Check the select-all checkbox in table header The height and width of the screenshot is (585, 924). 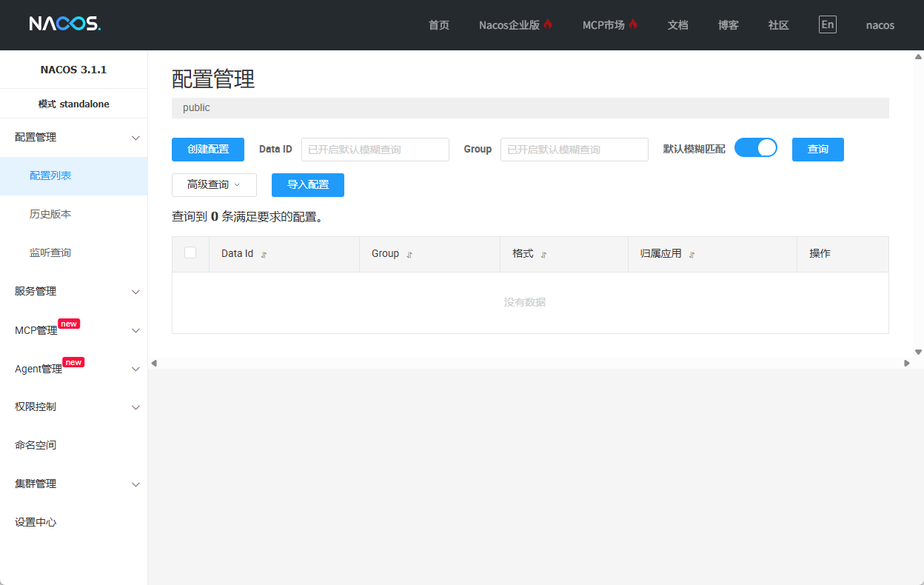point(190,253)
